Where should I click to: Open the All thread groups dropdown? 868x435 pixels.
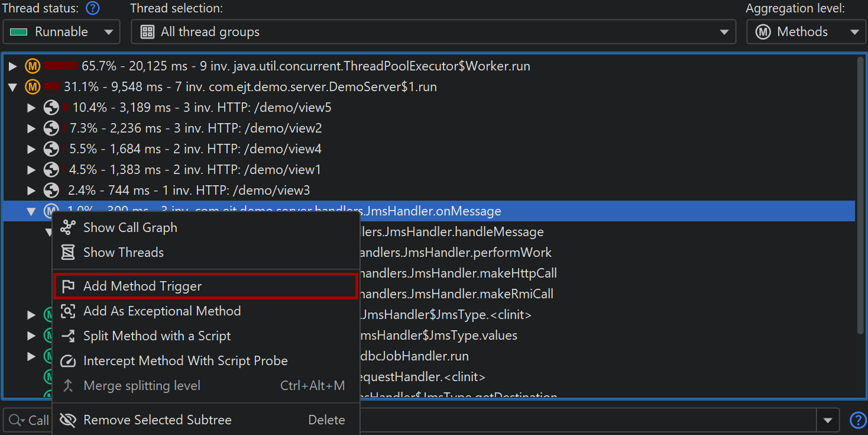[433, 32]
